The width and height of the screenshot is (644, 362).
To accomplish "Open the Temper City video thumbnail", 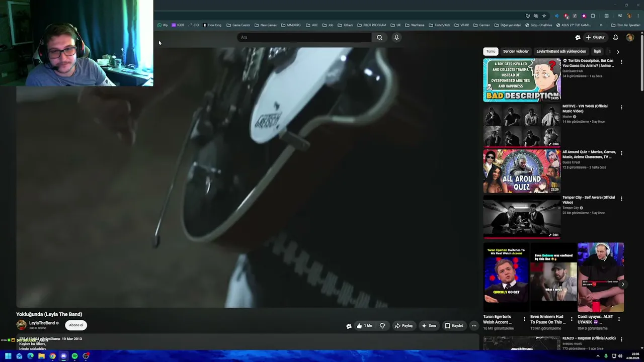I will (x=522, y=217).
